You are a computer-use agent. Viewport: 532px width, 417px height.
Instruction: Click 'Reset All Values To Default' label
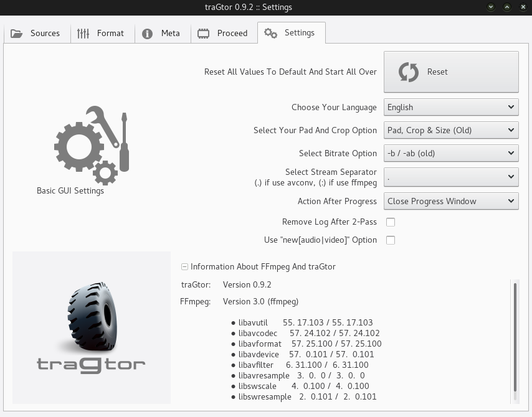tap(290, 72)
